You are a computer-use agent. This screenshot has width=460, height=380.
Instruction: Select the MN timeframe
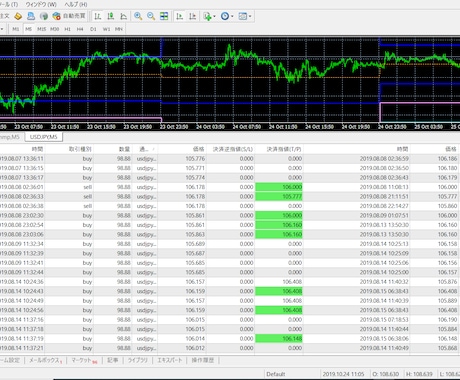pyautogui.click(x=119, y=29)
